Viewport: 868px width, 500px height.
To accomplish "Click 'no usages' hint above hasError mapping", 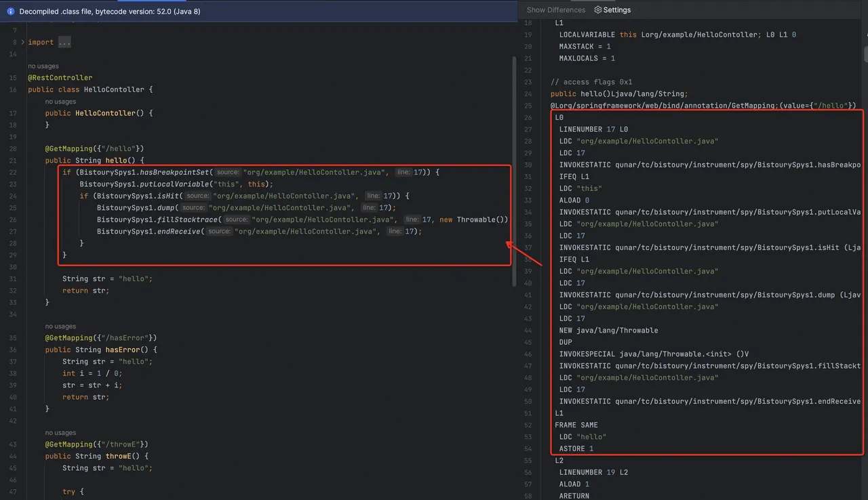I will coord(61,327).
